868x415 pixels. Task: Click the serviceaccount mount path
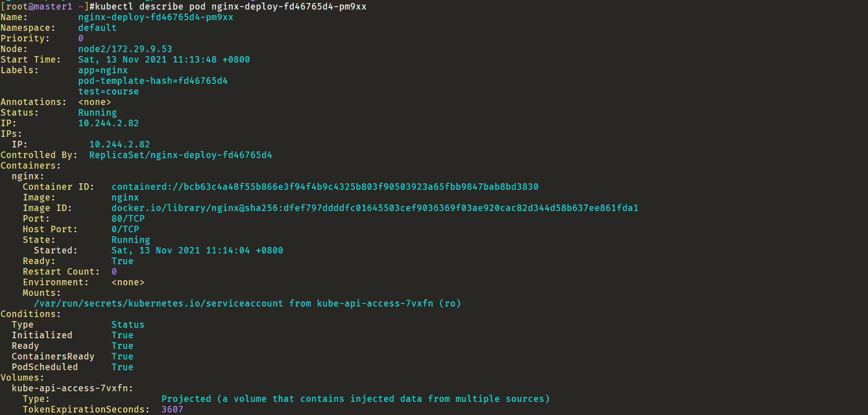(158, 303)
